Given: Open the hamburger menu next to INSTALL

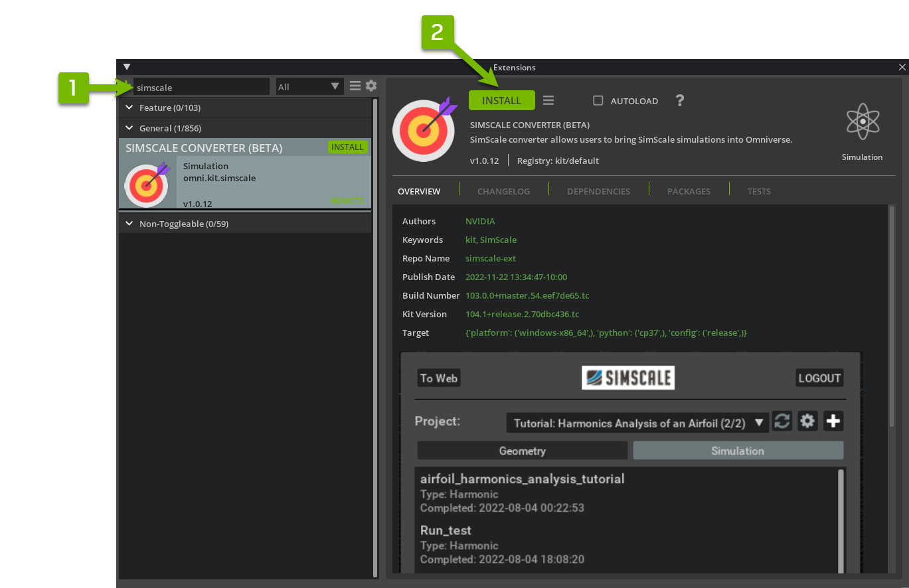Looking at the screenshot, I should (548, 100).
